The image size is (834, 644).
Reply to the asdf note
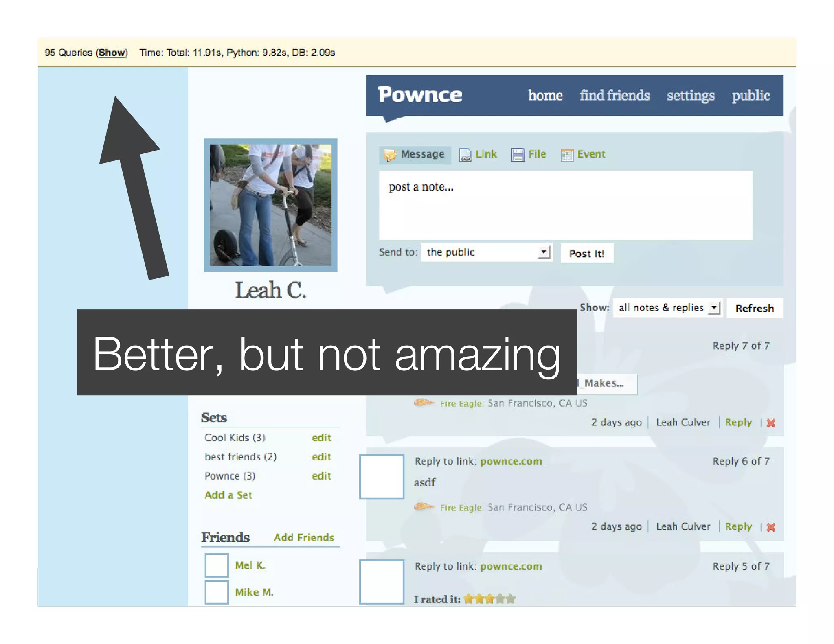pos(738,526)
